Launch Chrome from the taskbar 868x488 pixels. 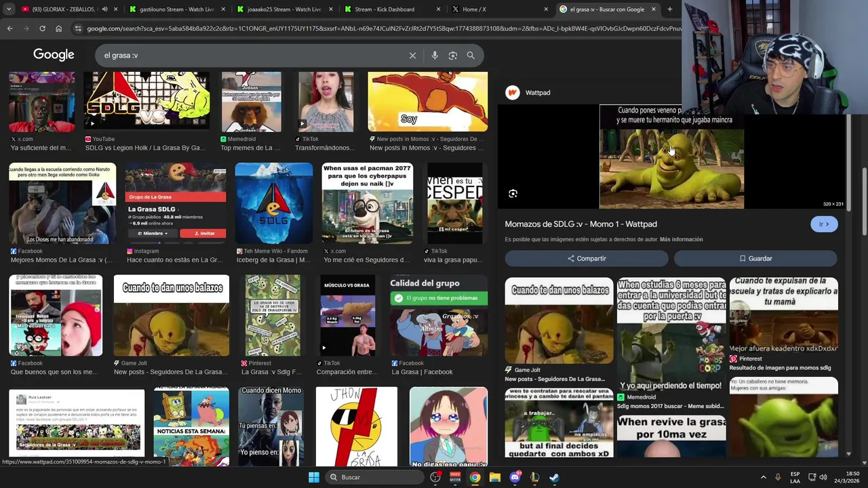(x=475, y=477)
